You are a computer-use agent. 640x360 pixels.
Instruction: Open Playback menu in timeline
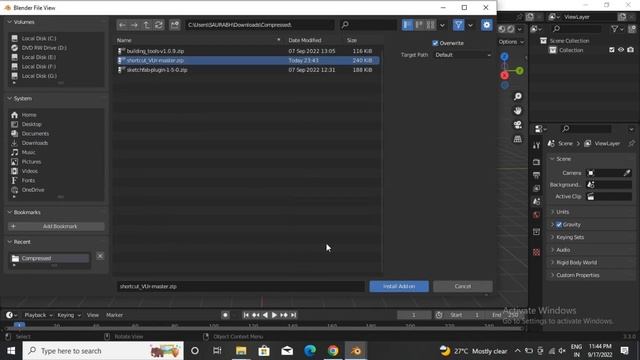[38, 315]
